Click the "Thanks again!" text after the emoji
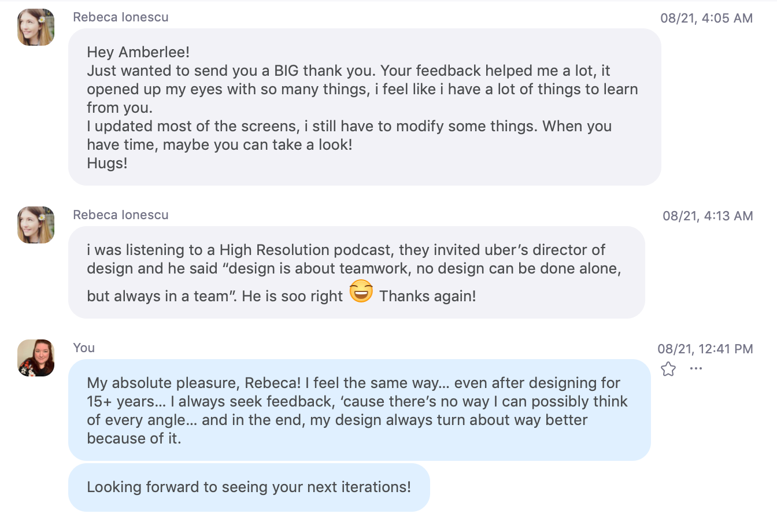 tap(428, 296)
